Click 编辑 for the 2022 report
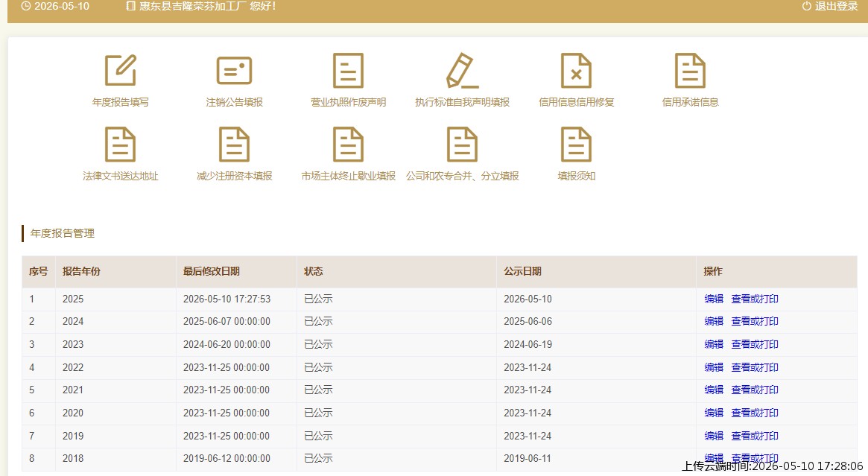Viewport: 868px width, 476px height. point(714,367)
